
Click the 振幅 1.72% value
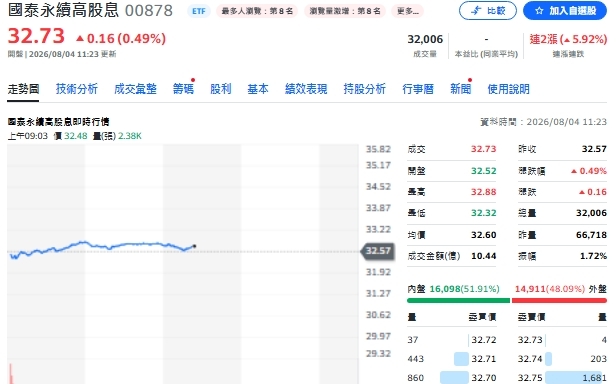pyautogui.click(x=593, y=256)
